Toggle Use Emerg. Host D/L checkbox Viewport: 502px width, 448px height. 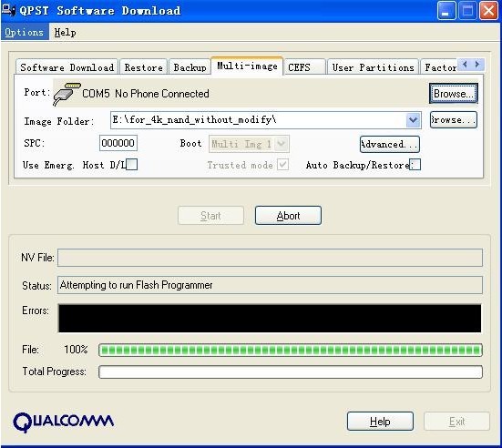pyautogui.click(x=131, y=165)
